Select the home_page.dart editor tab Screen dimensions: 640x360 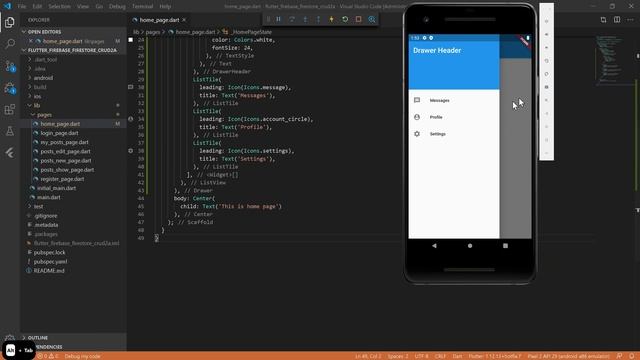coord(159,20)
